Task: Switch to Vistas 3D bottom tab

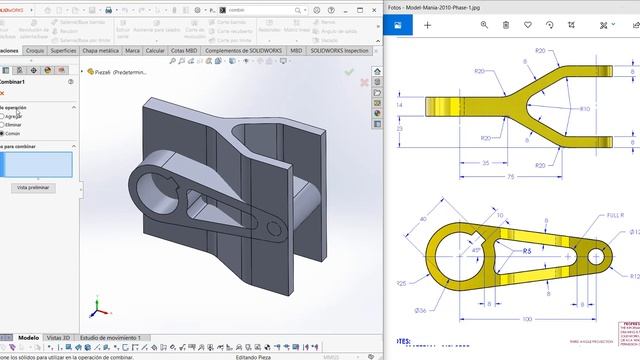Action: [x=58, y=338]
